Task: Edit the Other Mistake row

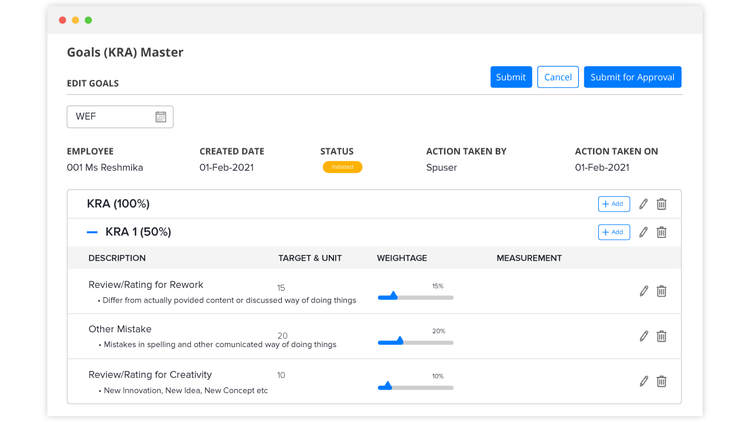Action: [644, 336]
